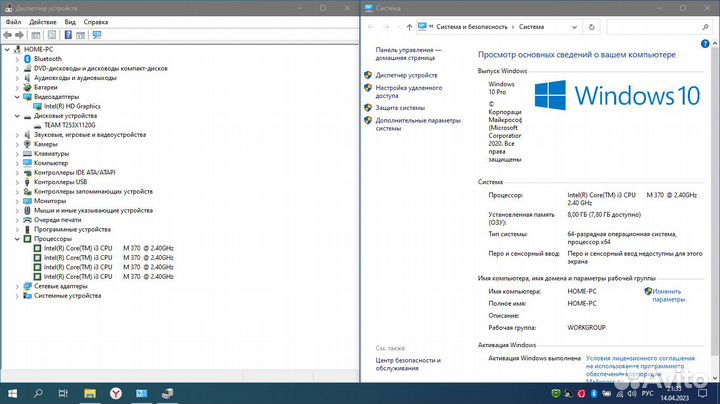Click the blue help question mark in System window
Screen dimensions: 720x404
705,44
